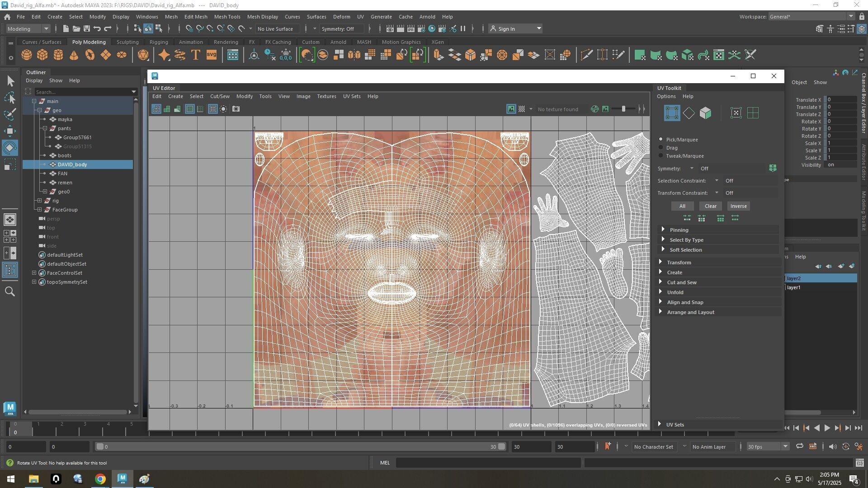
Task: Click the Multi-Cut tool shelf icon
Action: pos(586,55)
